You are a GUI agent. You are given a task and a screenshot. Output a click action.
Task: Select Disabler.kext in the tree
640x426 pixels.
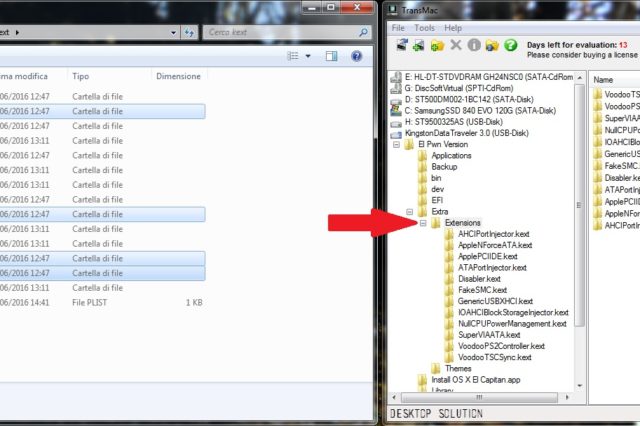tap(479, 279)
